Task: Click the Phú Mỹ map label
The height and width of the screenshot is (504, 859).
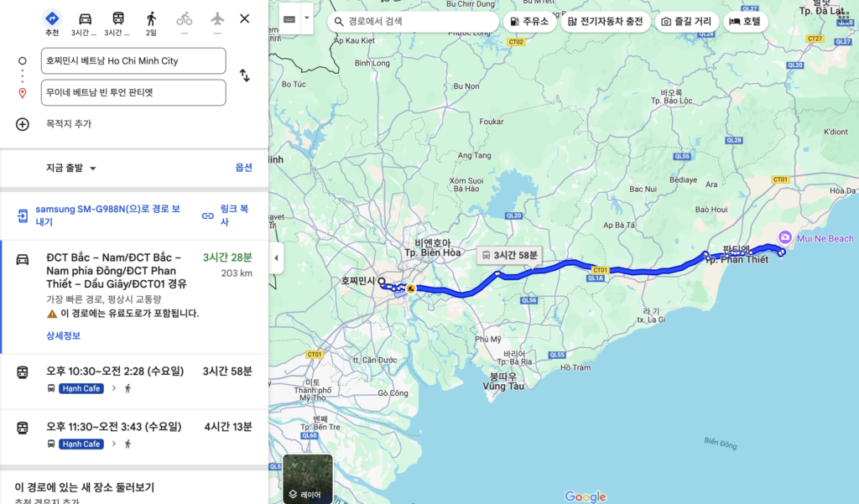Action: click(x=488, y=339)
